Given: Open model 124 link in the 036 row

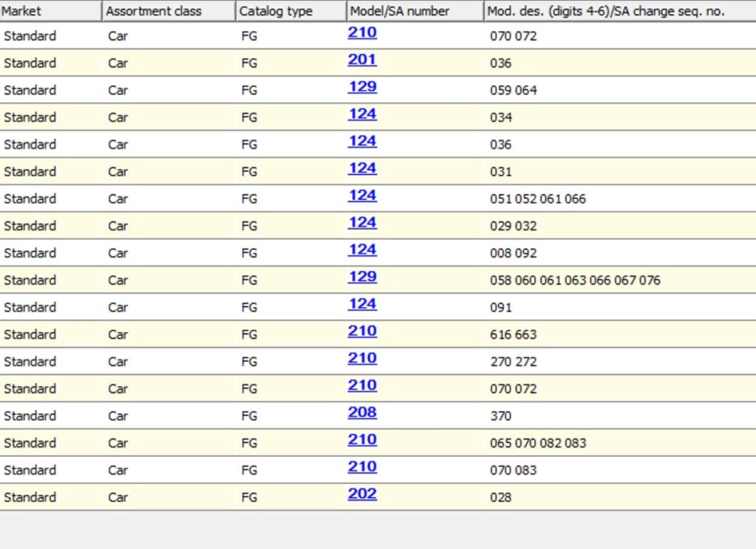Looking at the screenshot, I should coord(362,141).
